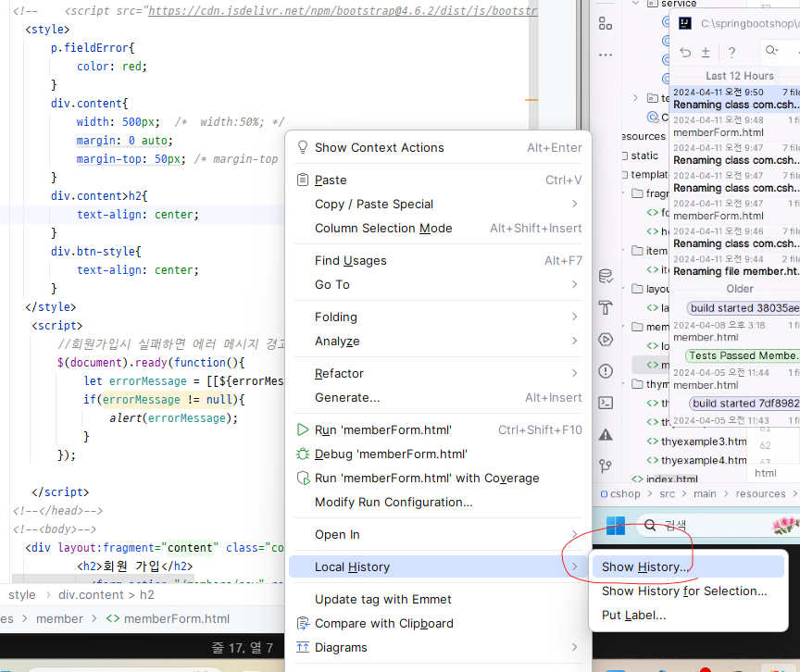Open the Open In submenu
The height and width of the screenshot is (672, 800).
coord(438,534)
